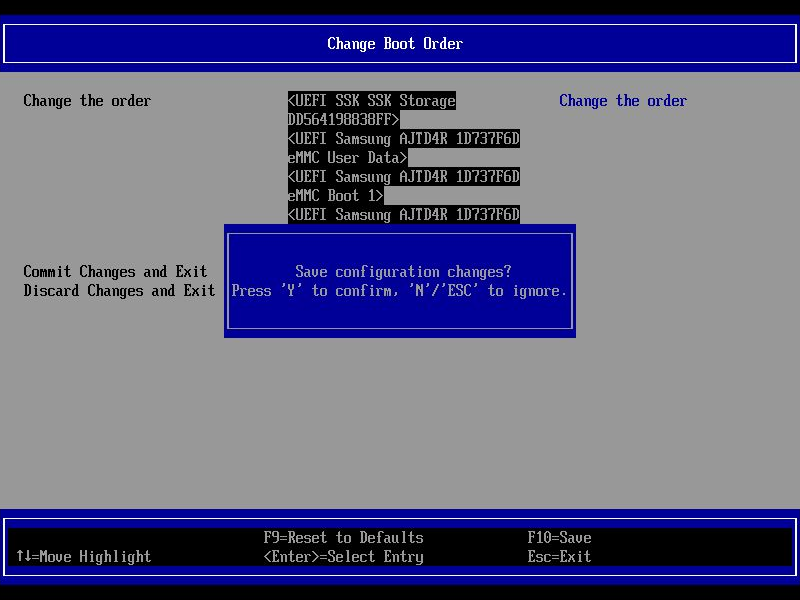Click the blue Change the order label
This screenshot has height=600, width=800.
tap(623, 100)
